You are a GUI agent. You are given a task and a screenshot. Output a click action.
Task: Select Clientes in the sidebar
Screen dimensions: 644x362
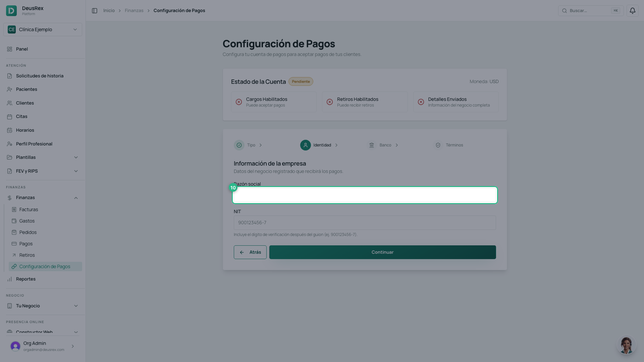point(43,103)
